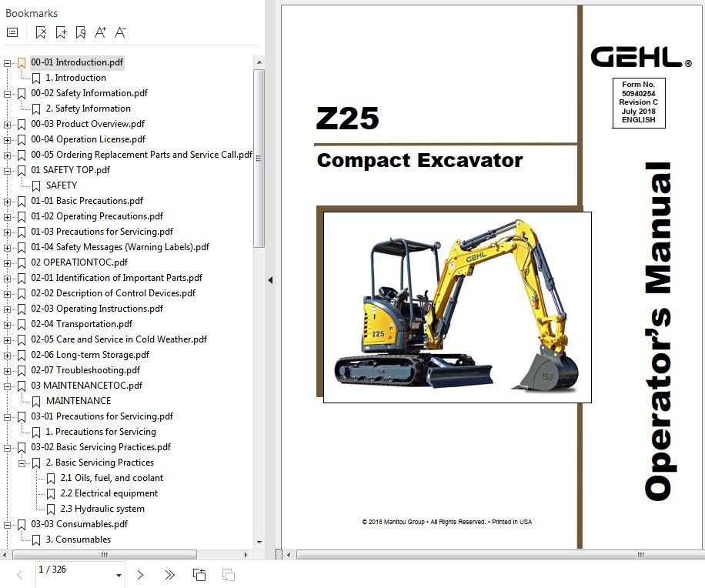
Task: Collapse the 00-02 Safety Information.pdf node
Action: click(7, 94)
